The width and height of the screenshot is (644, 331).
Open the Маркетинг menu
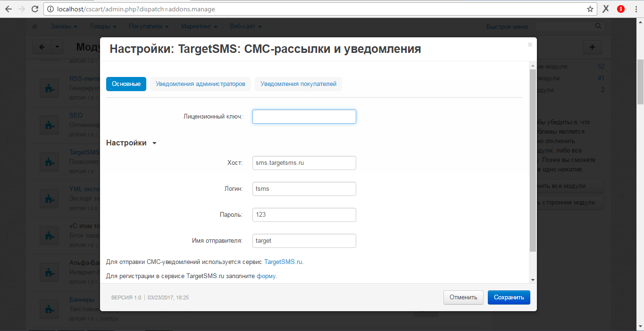pyautogui.click(x=199, y=26)
